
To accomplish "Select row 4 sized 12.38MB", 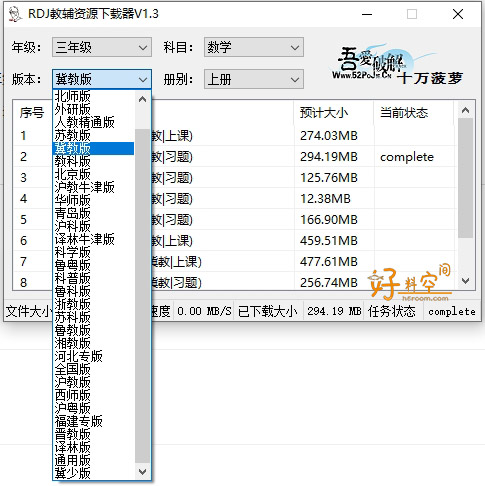I will point(235,199).
